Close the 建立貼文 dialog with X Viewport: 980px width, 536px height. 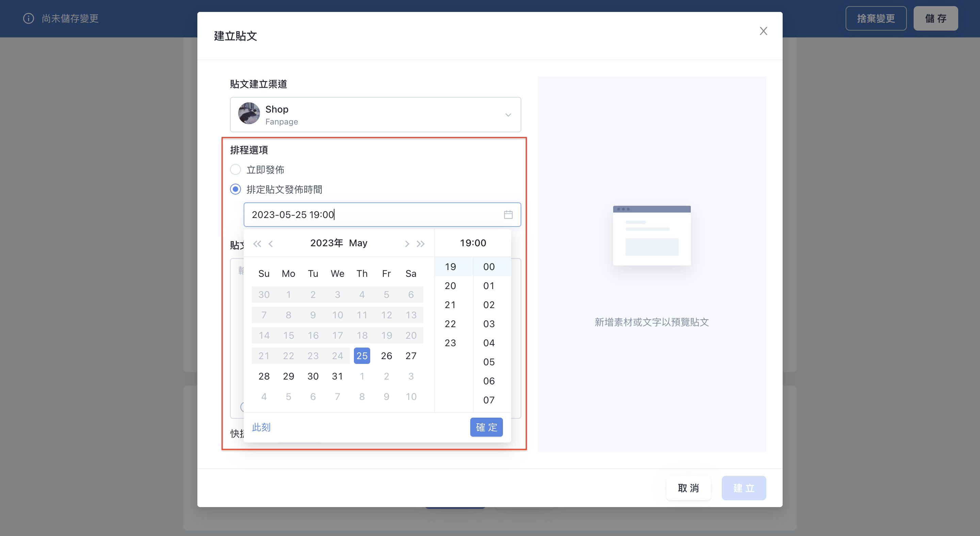(x=763, y=31)
